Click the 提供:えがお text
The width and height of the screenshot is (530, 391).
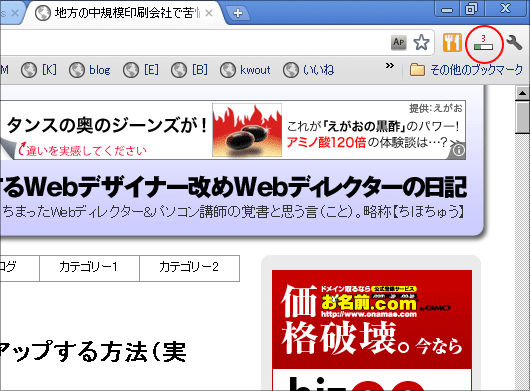click(436, 108)
